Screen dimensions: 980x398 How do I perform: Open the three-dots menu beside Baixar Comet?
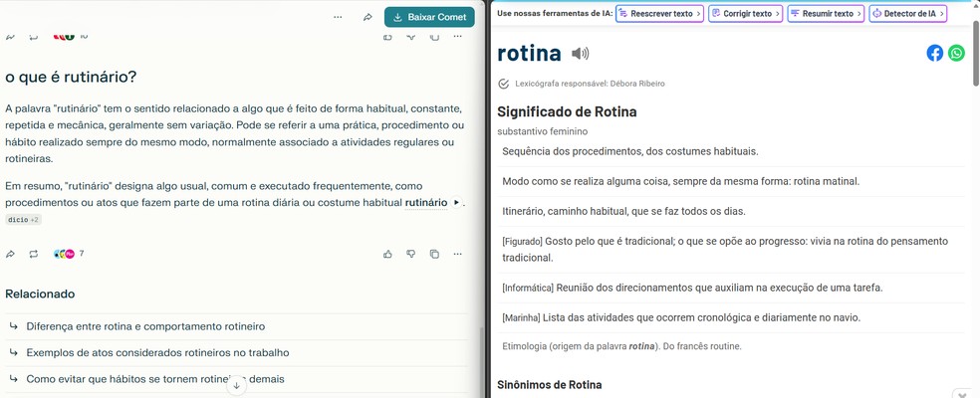(x=338, y=17)
